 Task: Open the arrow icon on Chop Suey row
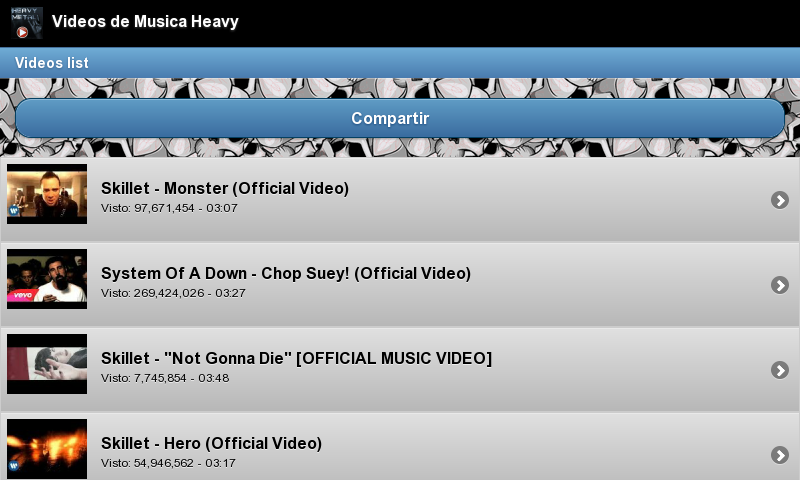pyautogui.click(x=780, y=285)
